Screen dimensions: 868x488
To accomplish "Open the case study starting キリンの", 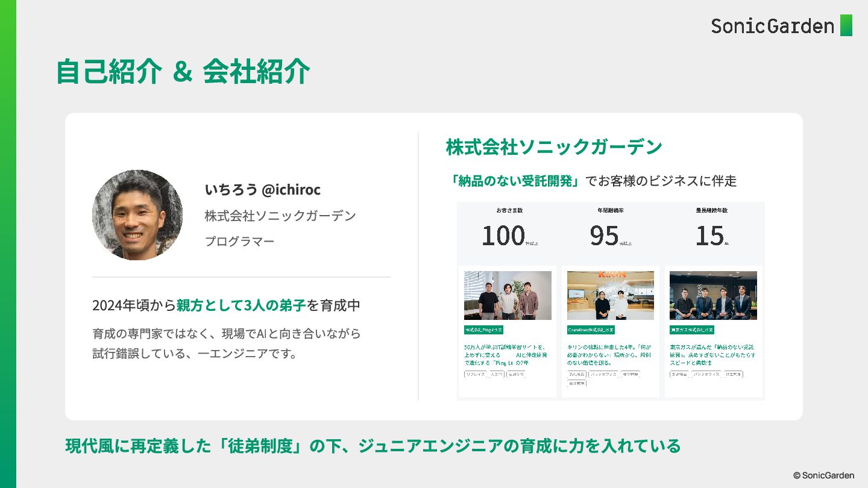I will 608,355.
